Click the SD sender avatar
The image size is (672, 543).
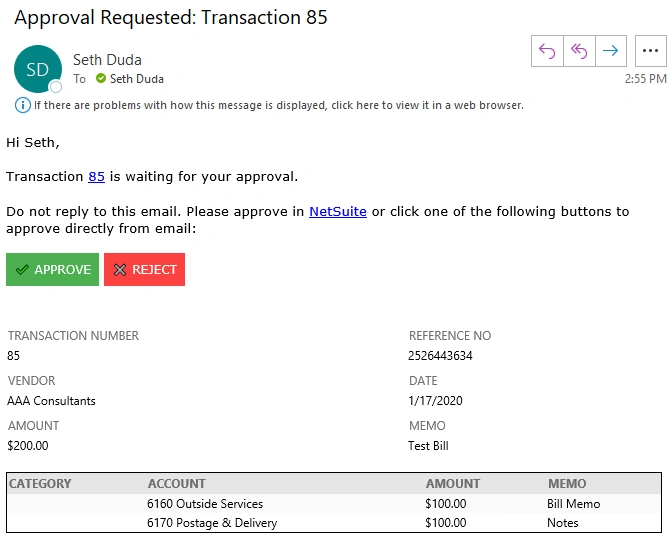pyautogui.click(x=37, y=69)
